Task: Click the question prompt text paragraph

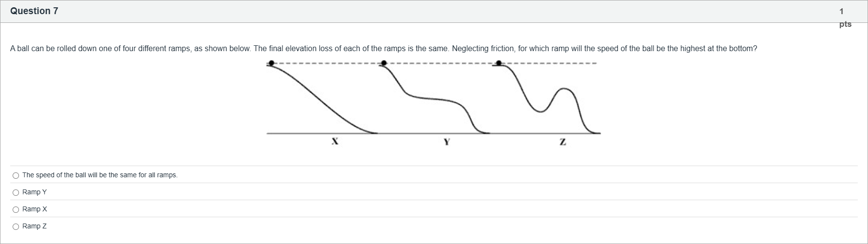Action: coord(383,49)
